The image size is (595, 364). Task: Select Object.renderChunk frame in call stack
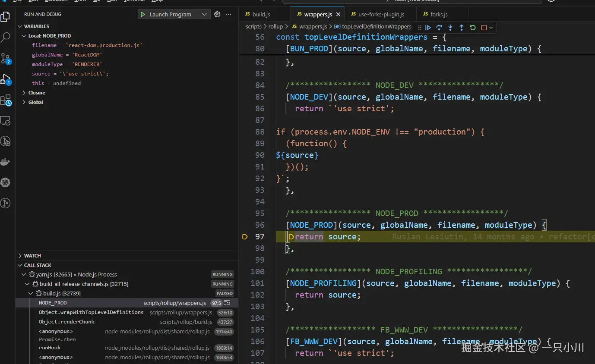(66, 322)
